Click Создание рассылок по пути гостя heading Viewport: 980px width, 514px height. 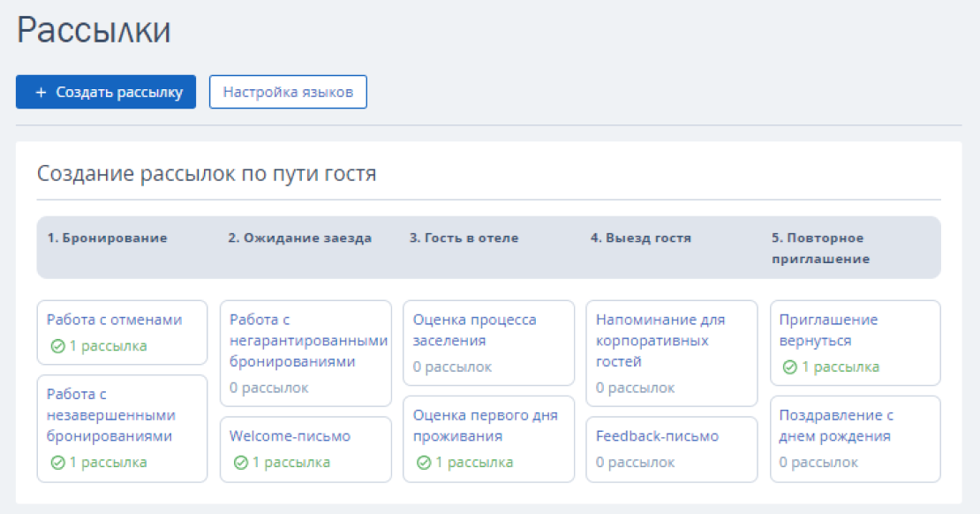(x=207, y=173)
